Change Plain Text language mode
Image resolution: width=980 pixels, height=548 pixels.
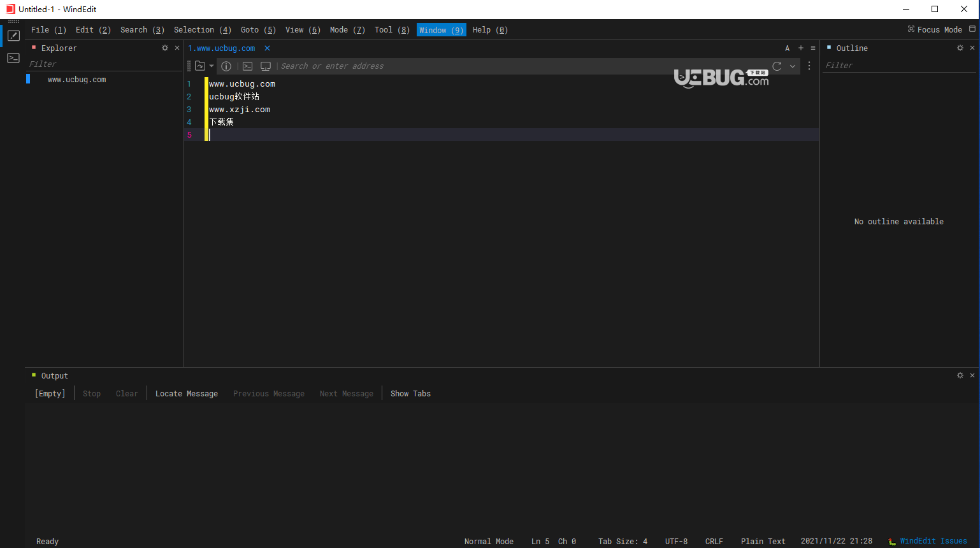pos(763,541)
